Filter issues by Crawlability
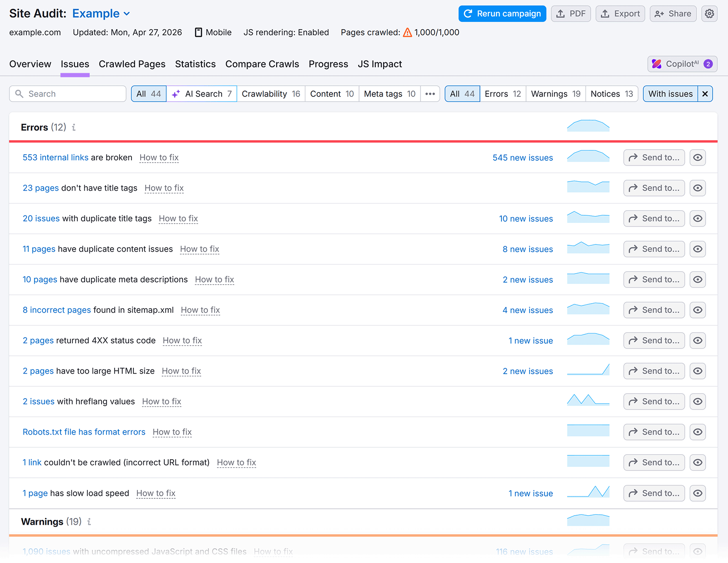This screenshot has width=728, height=563. pyautogui.click(x=271, y=94)
